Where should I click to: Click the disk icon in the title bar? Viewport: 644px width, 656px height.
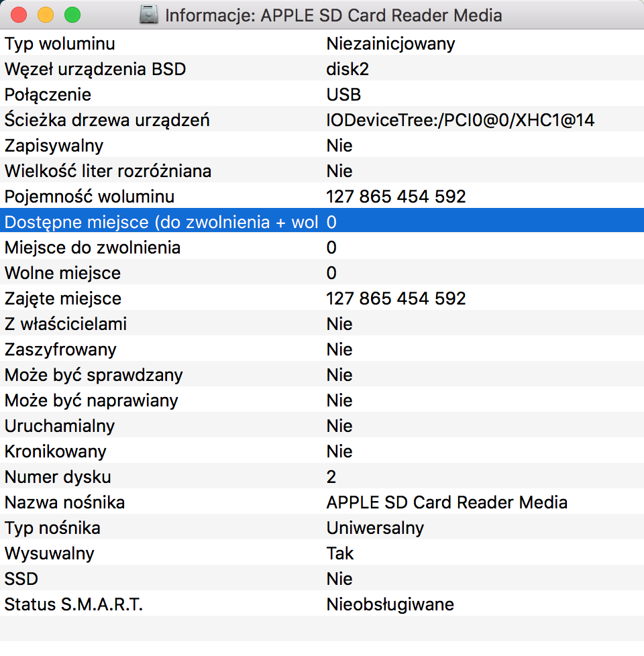(148, 15)
